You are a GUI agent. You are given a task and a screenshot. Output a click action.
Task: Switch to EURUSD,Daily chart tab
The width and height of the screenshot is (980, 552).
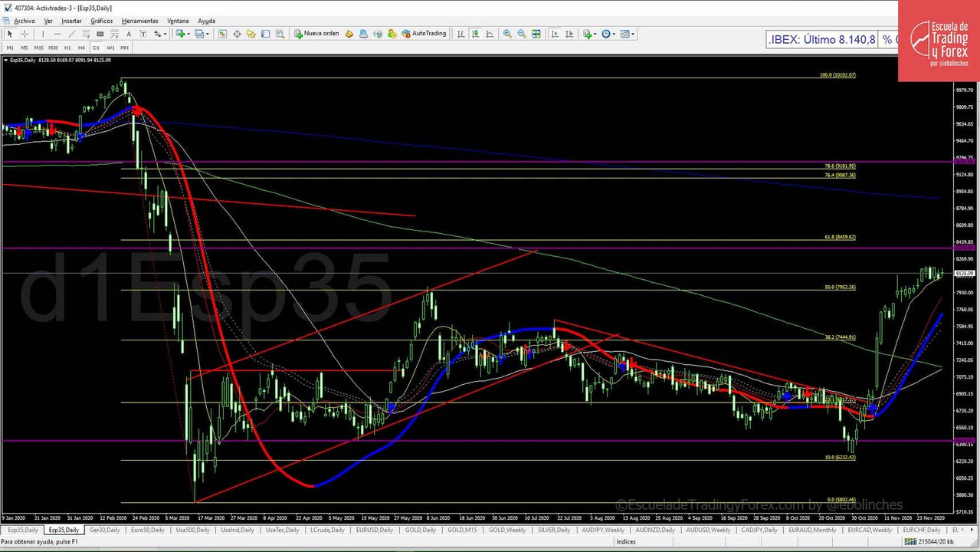click(374, 530)
